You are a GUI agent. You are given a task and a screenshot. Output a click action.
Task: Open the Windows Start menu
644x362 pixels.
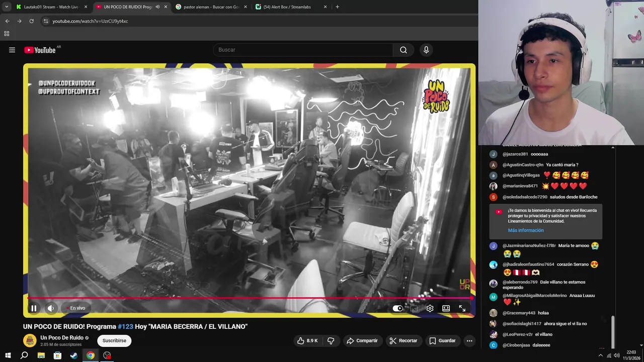8,355
